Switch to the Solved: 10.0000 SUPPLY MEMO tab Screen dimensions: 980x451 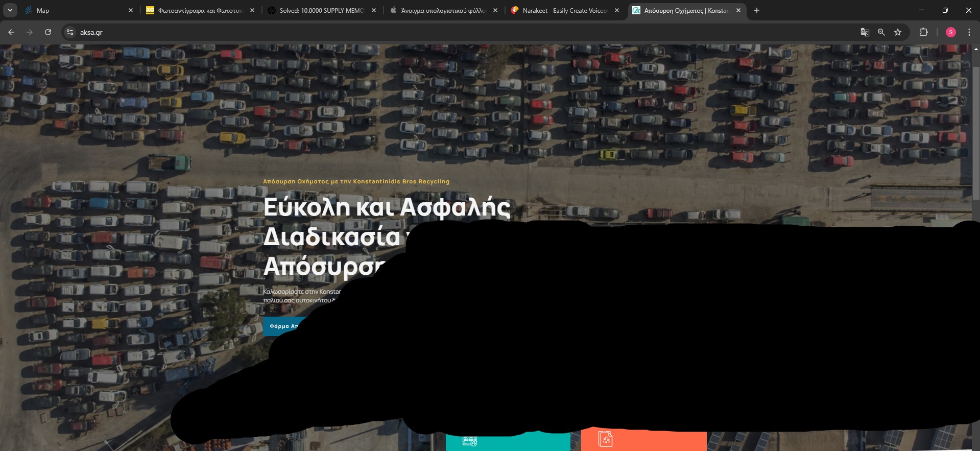pyautogui.click(x=322, y=10)
